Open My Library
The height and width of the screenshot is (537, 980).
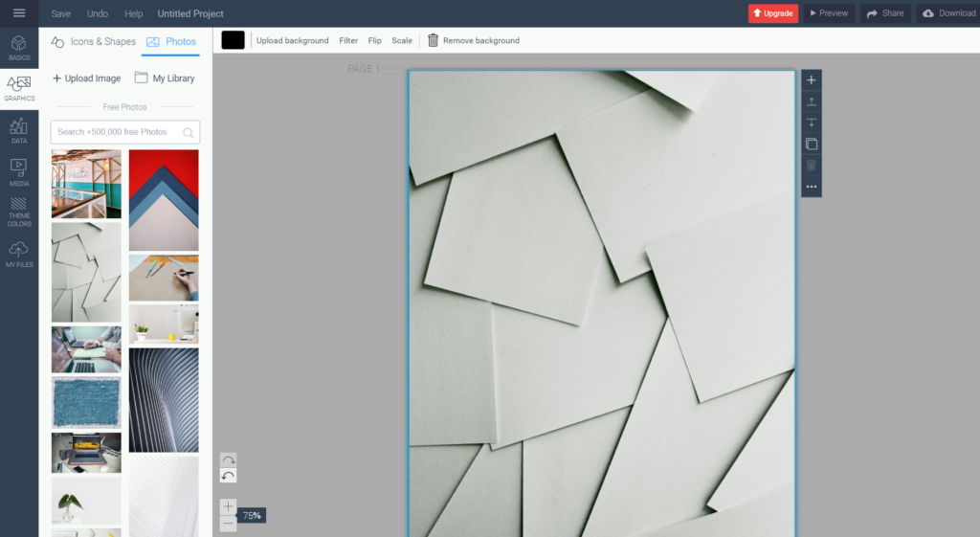tap(165, 78)
